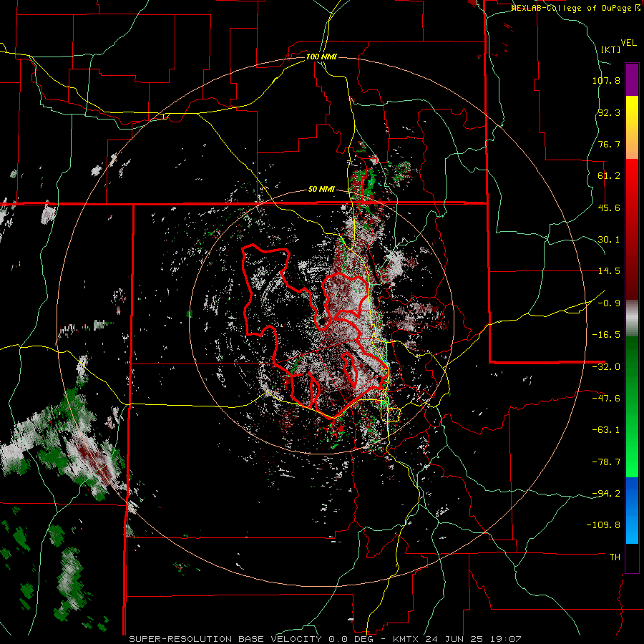Click the -109.8 velocity scale value
The width and height of the screenshot is (644, 644).
point(603,525)
